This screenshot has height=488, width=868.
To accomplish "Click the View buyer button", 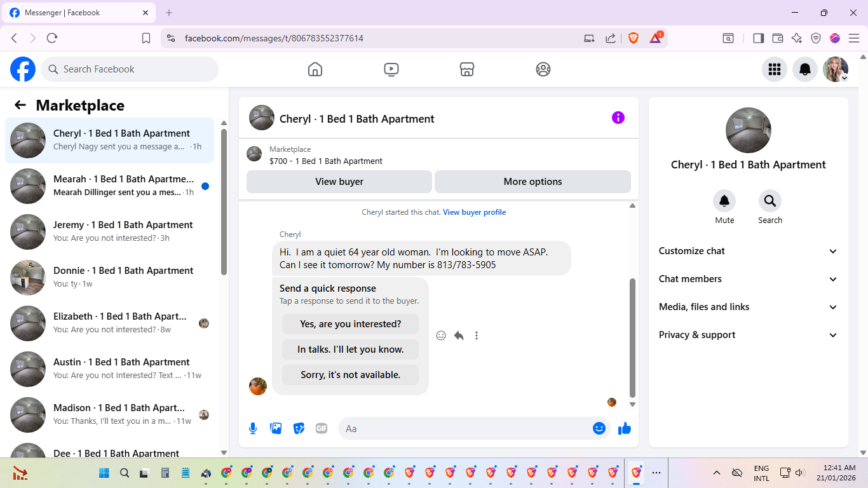I will (339, 182).
